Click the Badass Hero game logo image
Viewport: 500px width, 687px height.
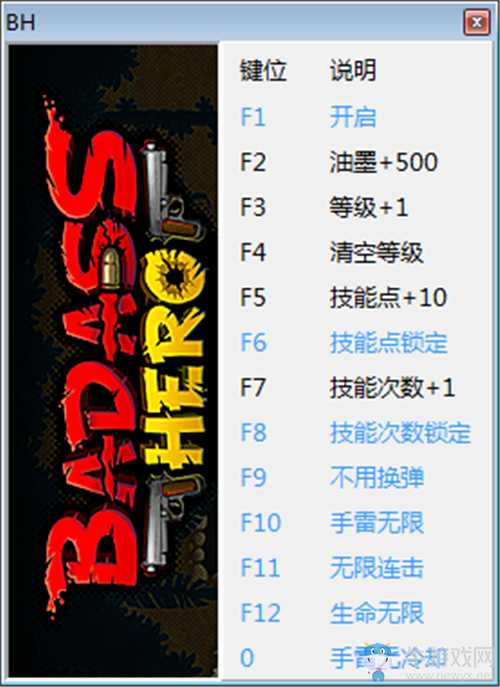pyautogui.click(x=114, y=361)
